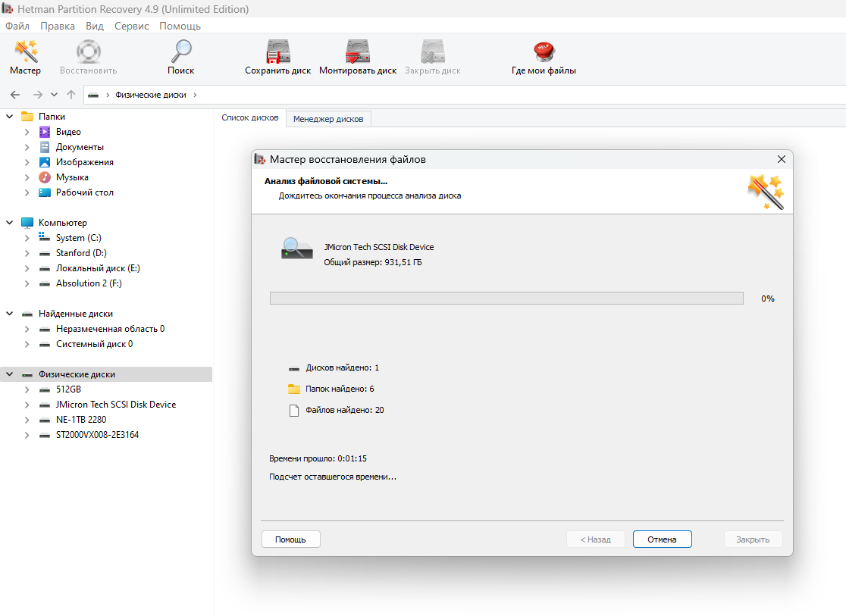The height and width of the screenshot is (616, 846).
Task: Expand the 512GB disk node
Action: click(x=27, y=389)
